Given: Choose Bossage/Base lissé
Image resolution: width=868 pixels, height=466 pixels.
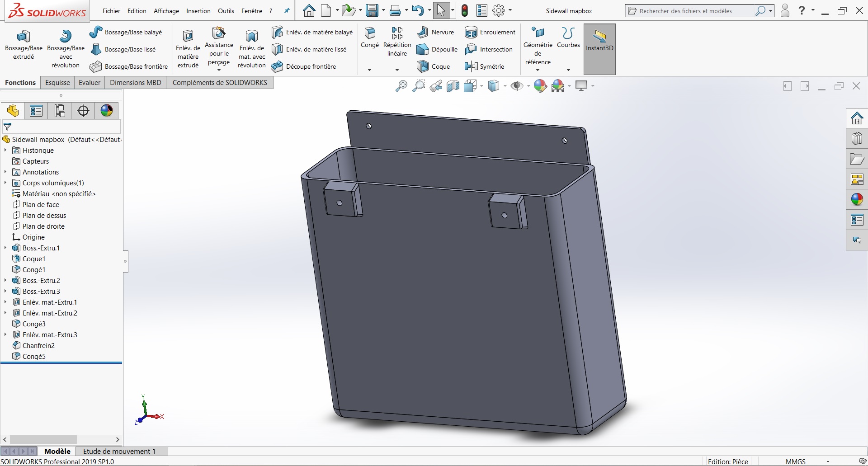Looking at the screenshot, I should click(123, 49).
